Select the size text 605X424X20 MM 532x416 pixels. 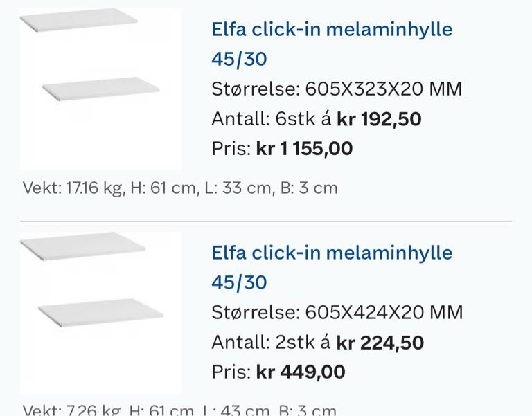pos(384,312)
